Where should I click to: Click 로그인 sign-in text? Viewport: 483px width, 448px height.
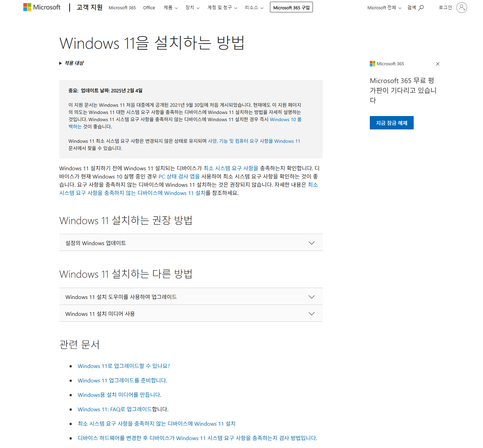tap(445, 8)
